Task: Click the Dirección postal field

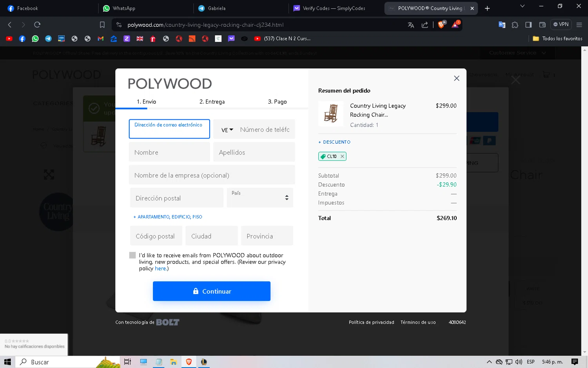Action: point(177,198)
